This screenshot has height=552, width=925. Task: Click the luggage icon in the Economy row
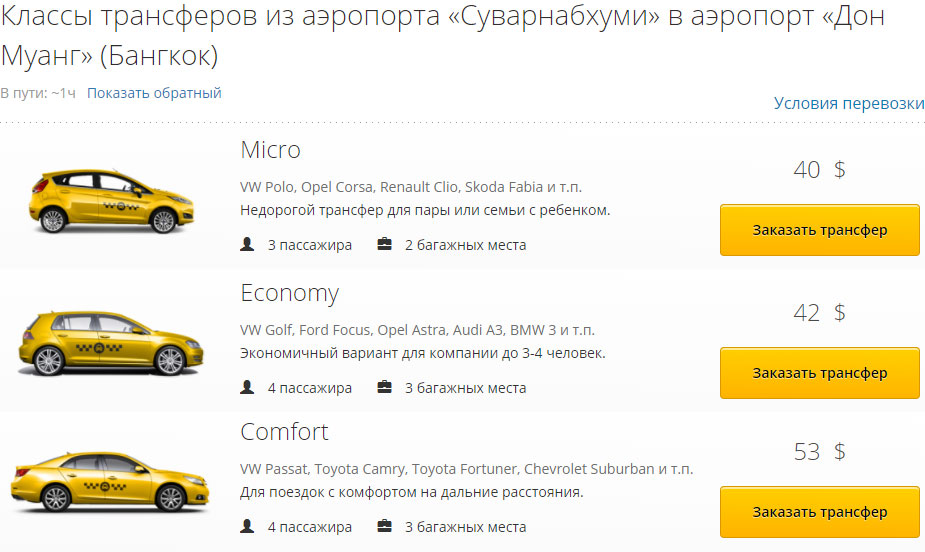tap(384, 387)
